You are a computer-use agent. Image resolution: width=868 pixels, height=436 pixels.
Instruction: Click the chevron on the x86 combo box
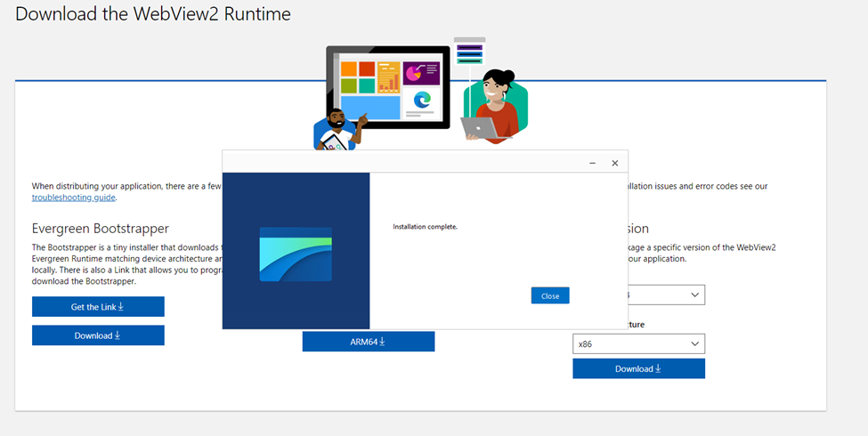694,343
